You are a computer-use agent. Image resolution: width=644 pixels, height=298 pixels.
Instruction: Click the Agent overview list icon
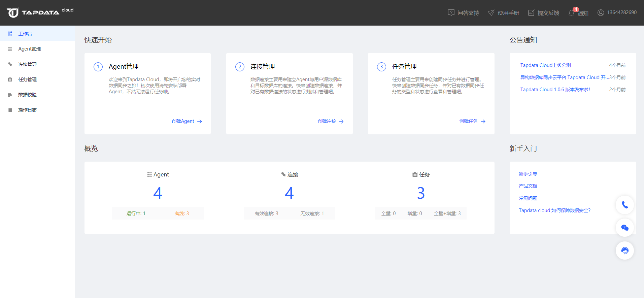click(x=149, y=174)
